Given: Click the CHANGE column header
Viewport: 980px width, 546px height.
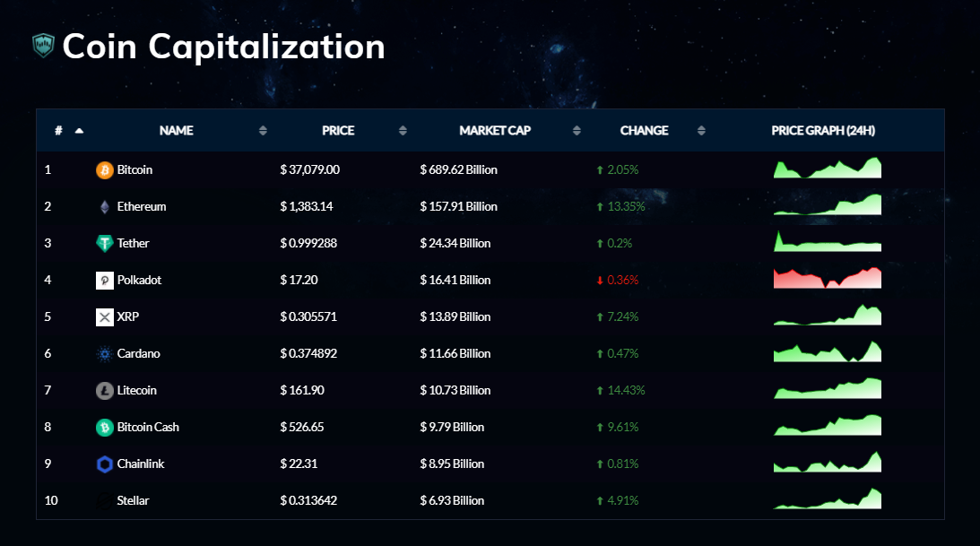Looking at the screenshot, I should pos(645,131).
